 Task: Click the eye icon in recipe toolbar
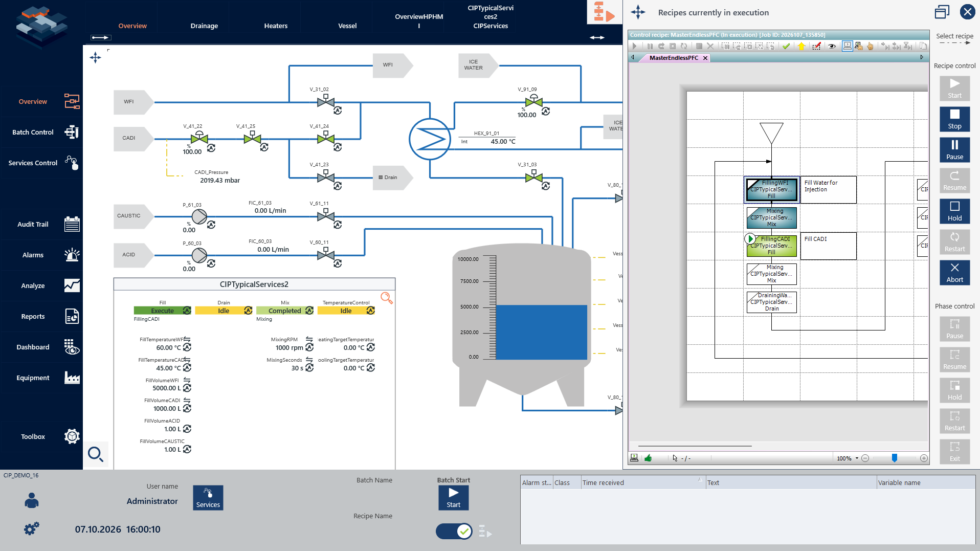(x=832, y=46)
